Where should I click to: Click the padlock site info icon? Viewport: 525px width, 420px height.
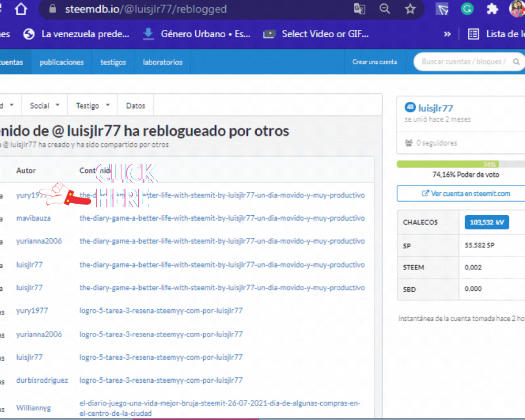coord(52,9)
